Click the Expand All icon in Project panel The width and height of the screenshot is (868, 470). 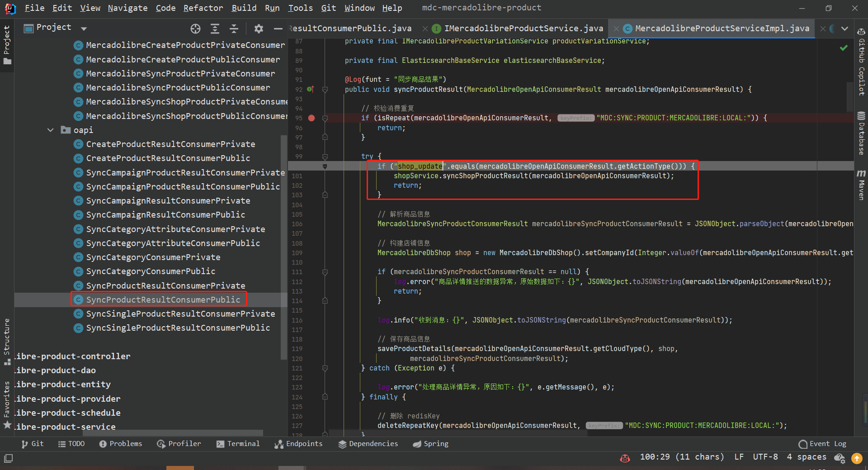click(x=215, y=29)
